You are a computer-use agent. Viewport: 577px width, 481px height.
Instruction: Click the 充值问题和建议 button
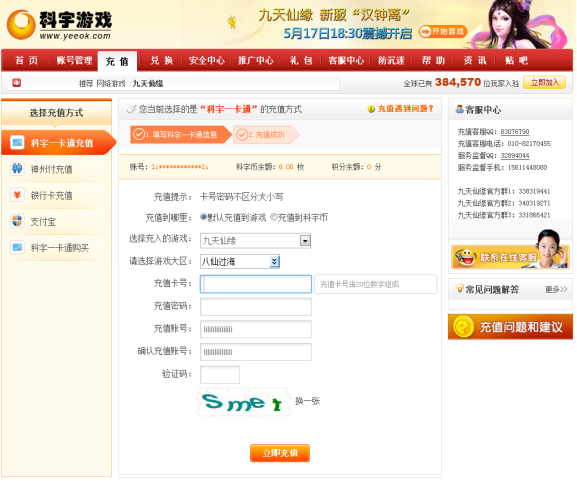point(510,327)
